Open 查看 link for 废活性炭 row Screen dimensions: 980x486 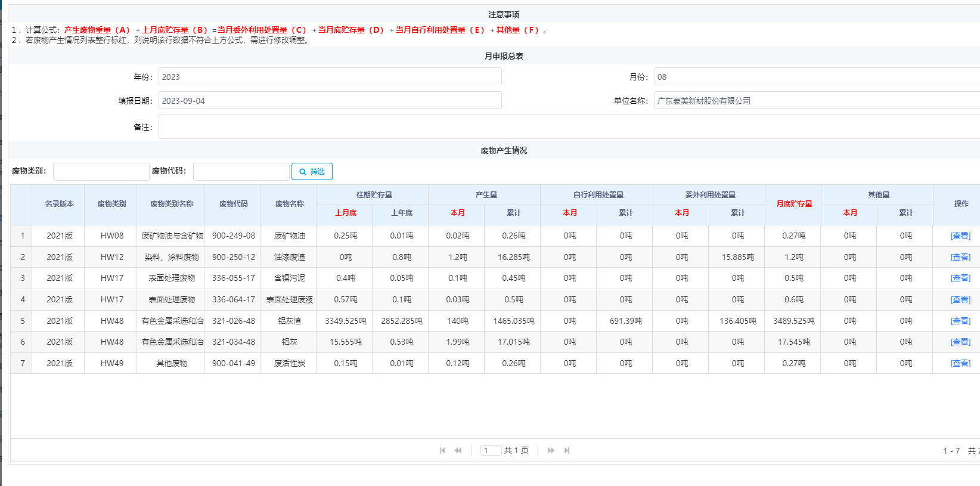coord(960,364)
